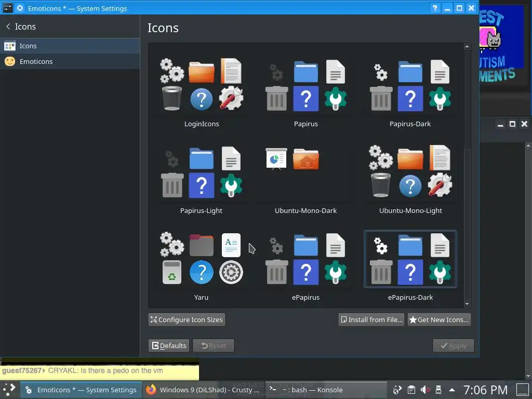
Task: Go back using the Icons header arrow
Action: [8, 26]
